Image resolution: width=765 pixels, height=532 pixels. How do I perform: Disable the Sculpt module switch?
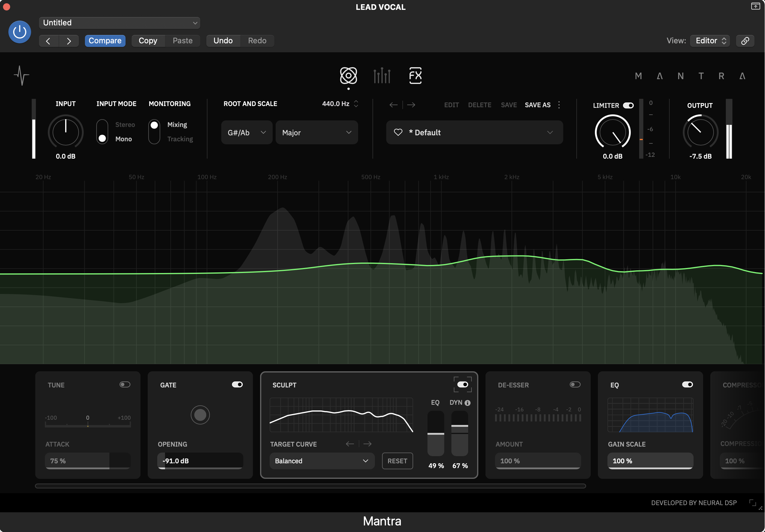462,384
